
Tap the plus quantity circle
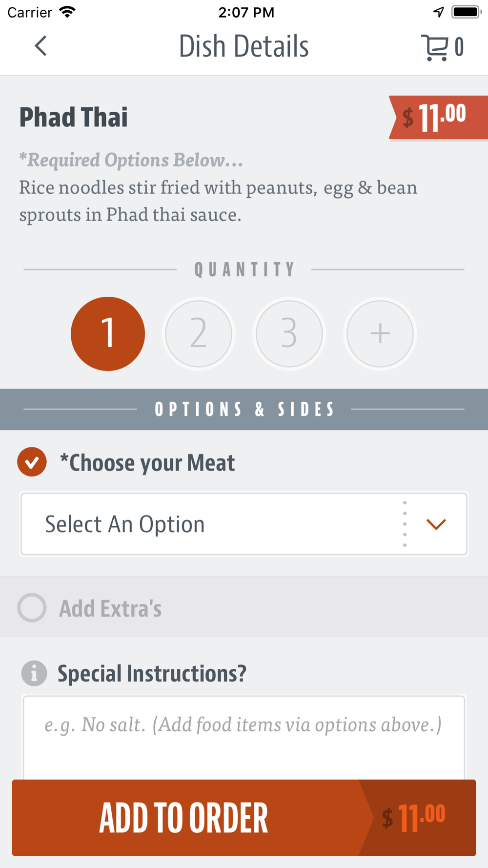380,334
